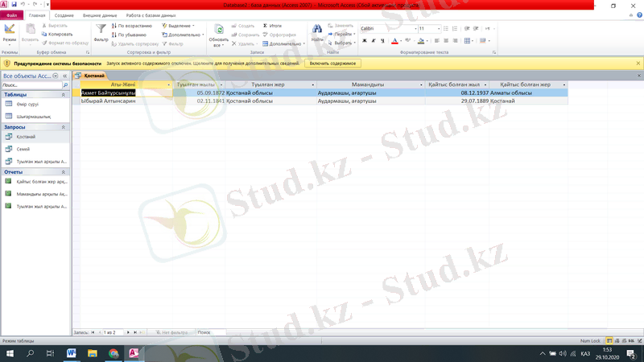Open Microsoft Word from the taskbar

click(x=71, y=353)
